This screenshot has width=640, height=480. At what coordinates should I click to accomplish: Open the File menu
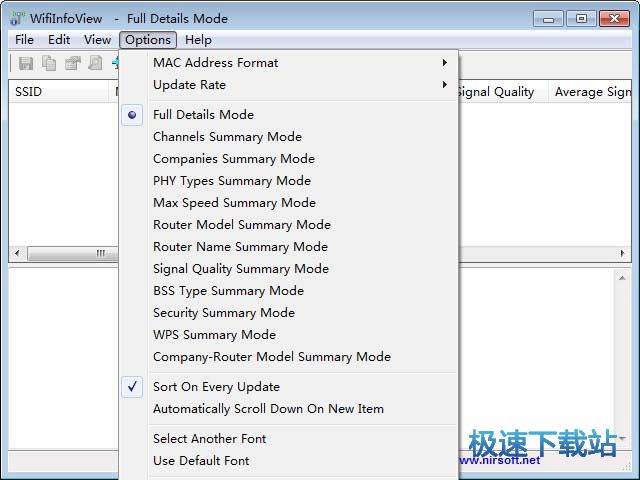[x=24, y=40]
